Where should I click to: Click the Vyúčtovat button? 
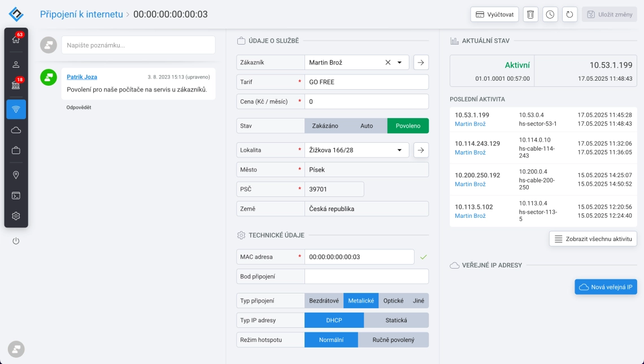[x=494, y=15]
